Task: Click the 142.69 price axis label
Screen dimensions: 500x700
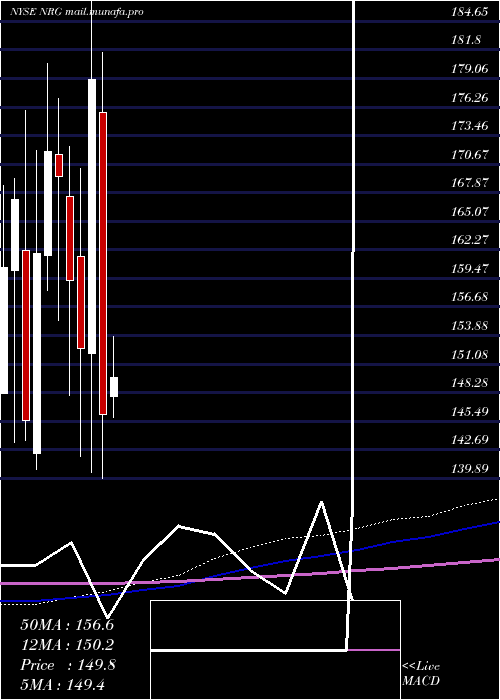Action: click(469, 440)
